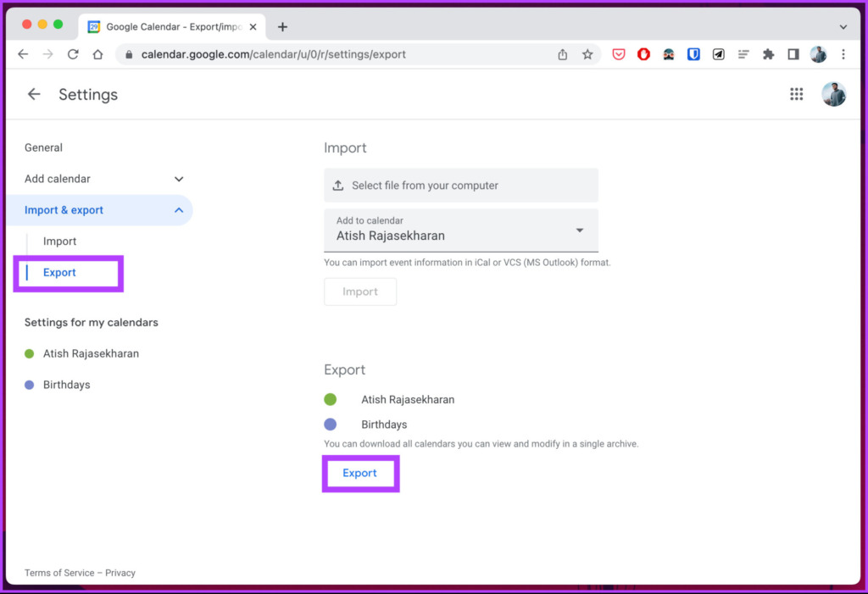868x594 pixels.
Task: Open the Add to calendar dropdown
Action: click(x=460, y=230)
